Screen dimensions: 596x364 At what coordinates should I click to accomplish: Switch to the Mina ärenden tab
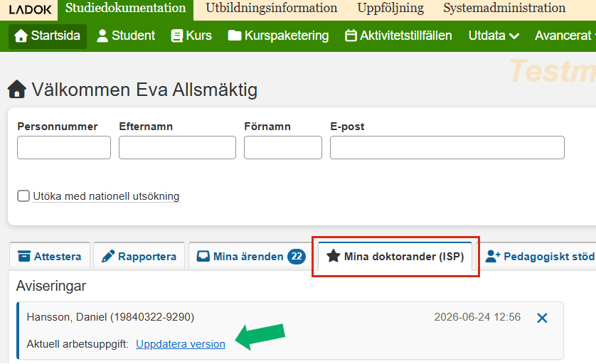(250, 257)
